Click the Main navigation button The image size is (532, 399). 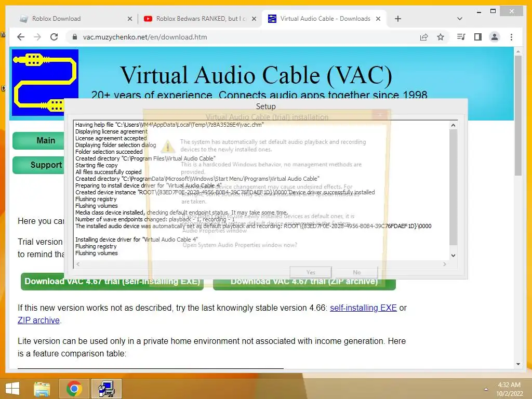click(x=38, y=140)
